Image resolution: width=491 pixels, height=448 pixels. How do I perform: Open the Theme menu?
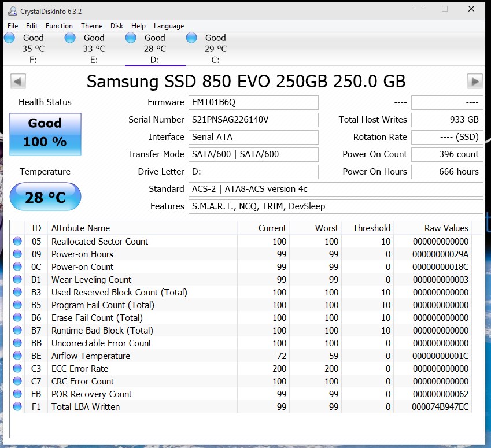pyautogui.click(x=92, y=25)
